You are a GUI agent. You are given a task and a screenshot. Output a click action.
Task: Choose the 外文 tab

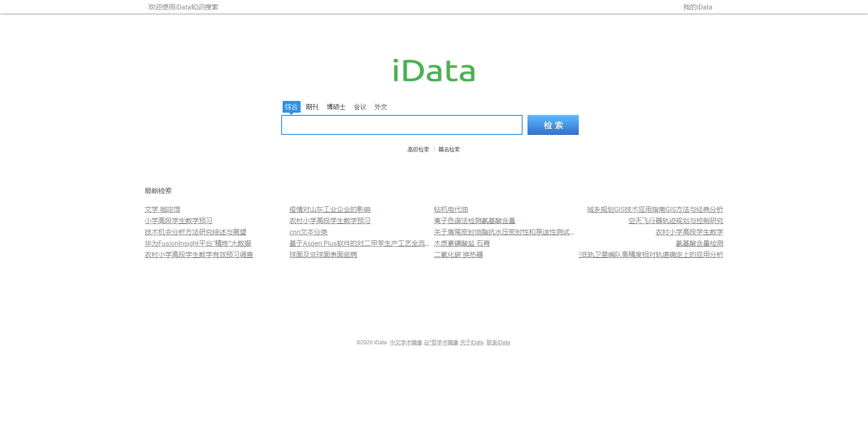(381, 107)
